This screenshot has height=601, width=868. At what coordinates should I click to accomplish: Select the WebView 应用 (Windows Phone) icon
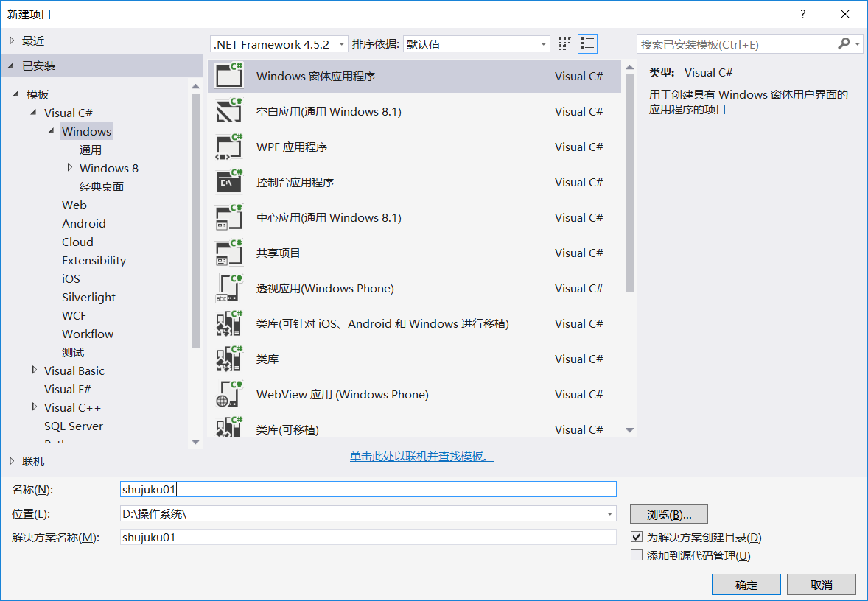(x=229, y=394)
